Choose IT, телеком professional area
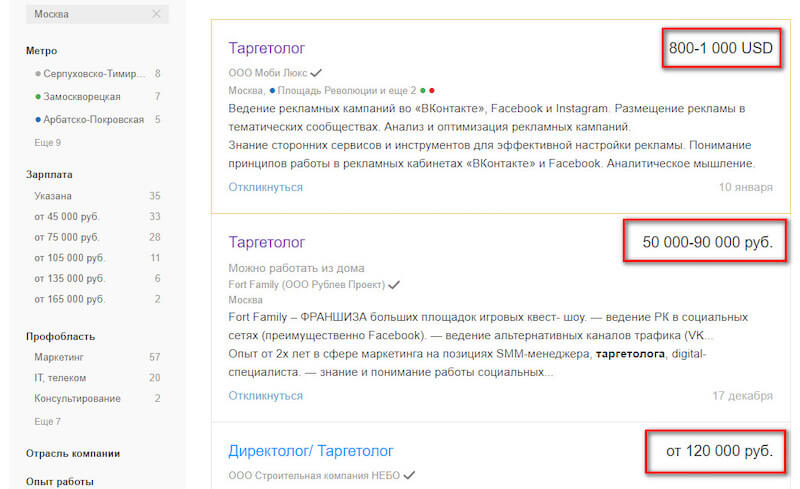The height and width of the screenshot is (489, 800). point(60,378)
